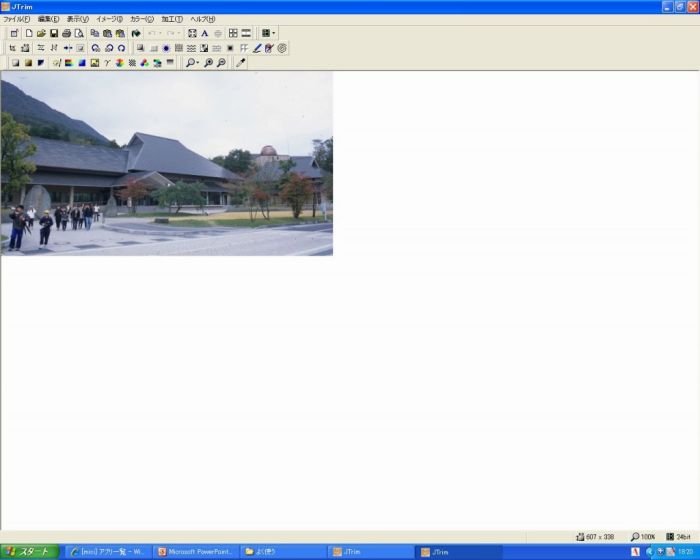
Task: Open the magnifier zoom dropdown
Action: pos(196,62)
